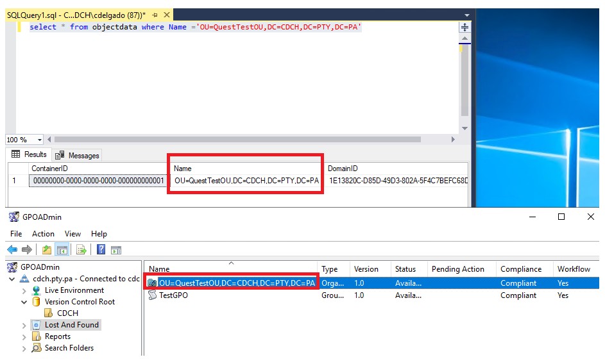
Task: Expand the Live Environment node
Action: coord(24,290)
